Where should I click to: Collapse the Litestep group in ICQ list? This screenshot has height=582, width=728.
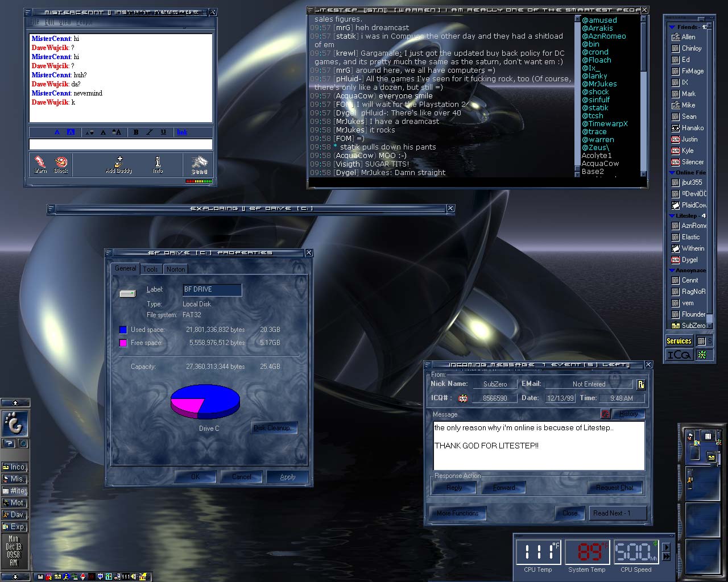click(x=672, y=216)
